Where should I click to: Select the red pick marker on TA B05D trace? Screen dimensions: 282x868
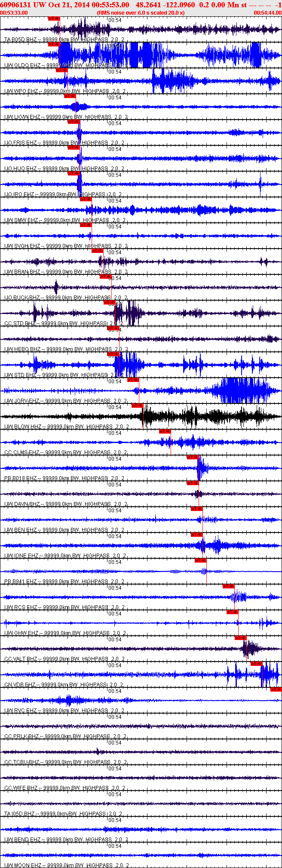pos(54,18)
